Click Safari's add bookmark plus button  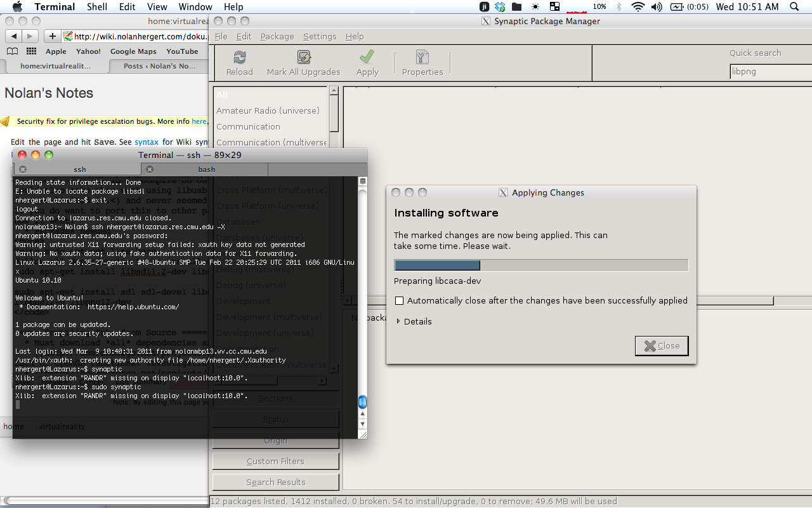point(53,36)
